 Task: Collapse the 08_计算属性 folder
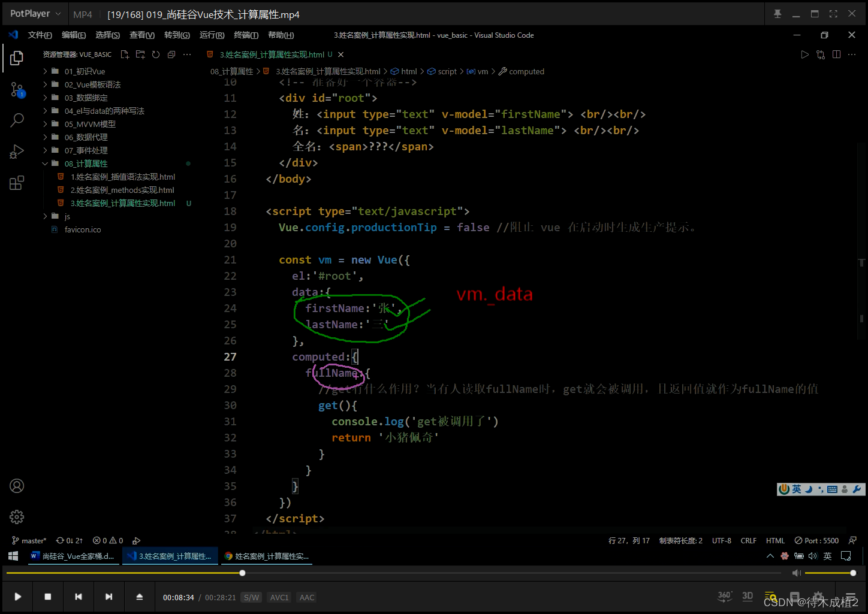point(86,164)
